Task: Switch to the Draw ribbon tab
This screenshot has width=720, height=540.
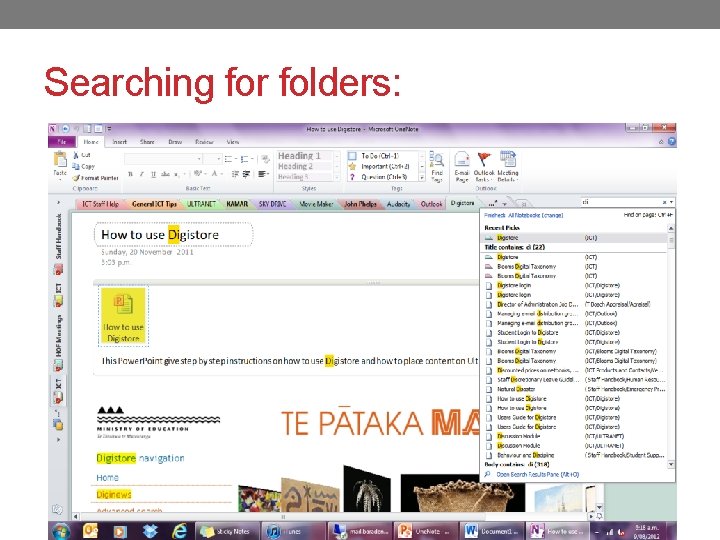Action: pyautogui.click(x=175, y=142)
